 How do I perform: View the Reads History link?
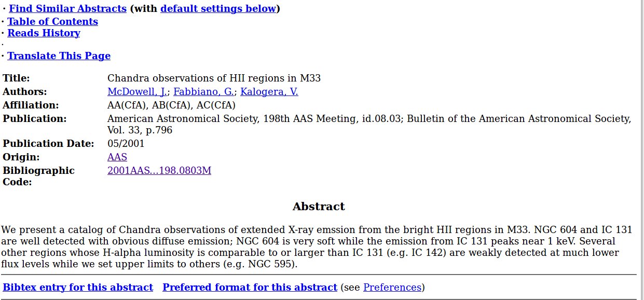coord(44,33)
